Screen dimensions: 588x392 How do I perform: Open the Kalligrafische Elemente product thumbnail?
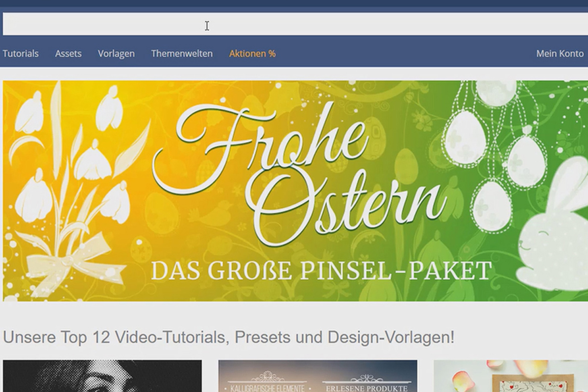tap(318, 376)
